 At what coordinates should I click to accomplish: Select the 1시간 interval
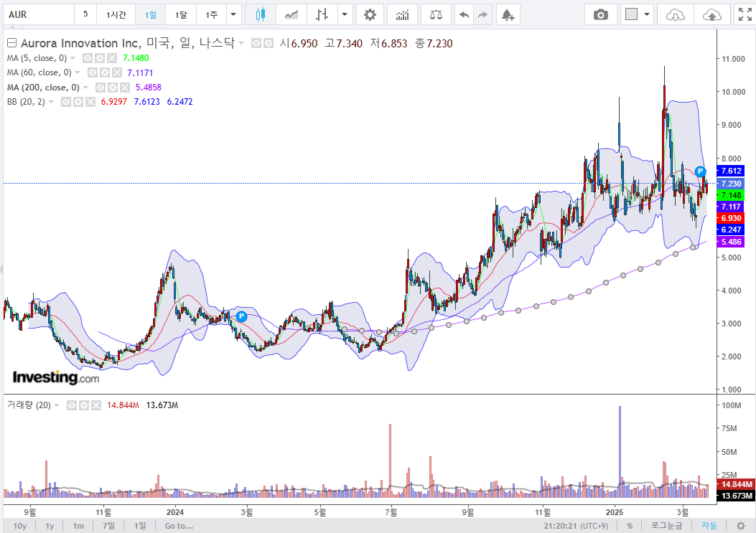tap(116, 15)
